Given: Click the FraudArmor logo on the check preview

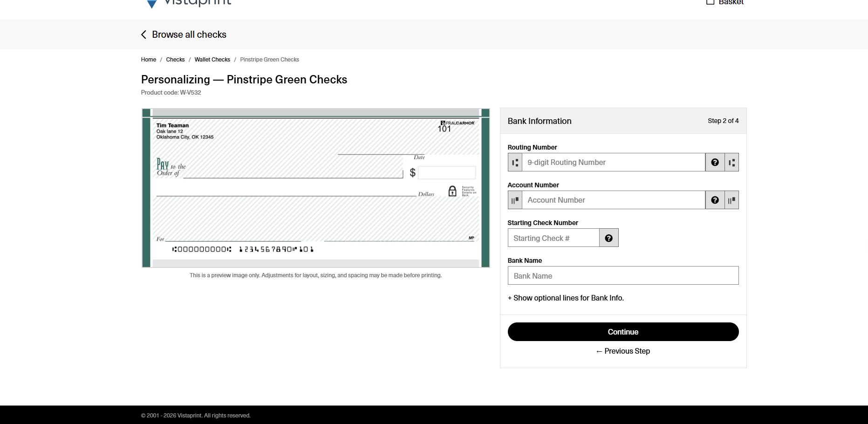Looking at the screenshot, I should pyautogui.click(x=458, y=123).
